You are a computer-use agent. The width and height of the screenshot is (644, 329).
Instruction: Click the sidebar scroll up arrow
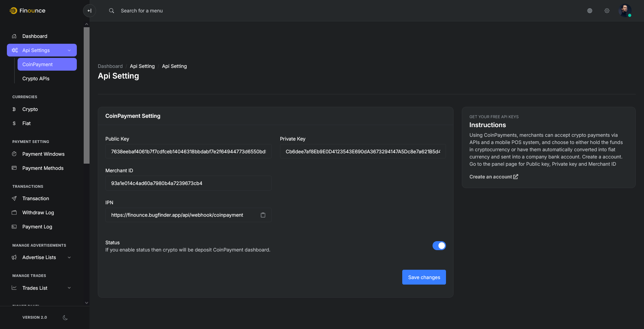tap(86, 24)
